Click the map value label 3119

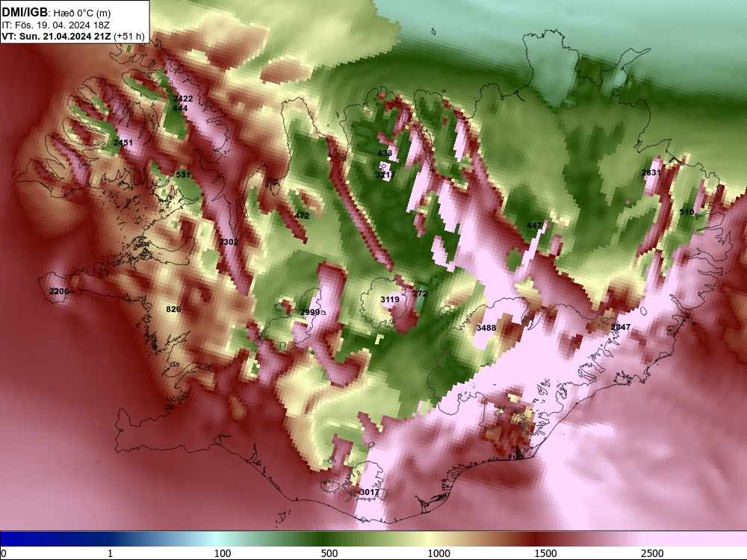coord(390,299)
